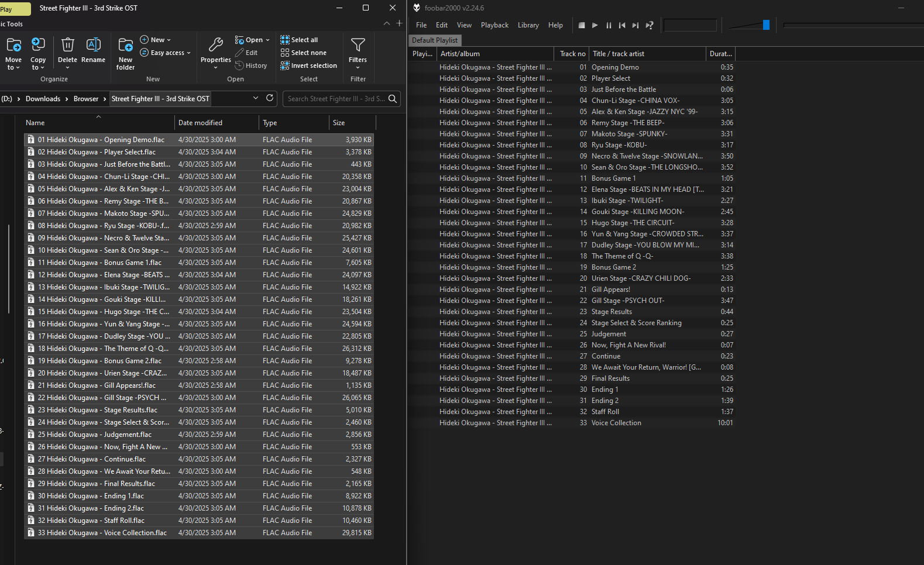924x565 pixels.
Task: Click Edit in the Open group
Action: (x=246, y=53)
